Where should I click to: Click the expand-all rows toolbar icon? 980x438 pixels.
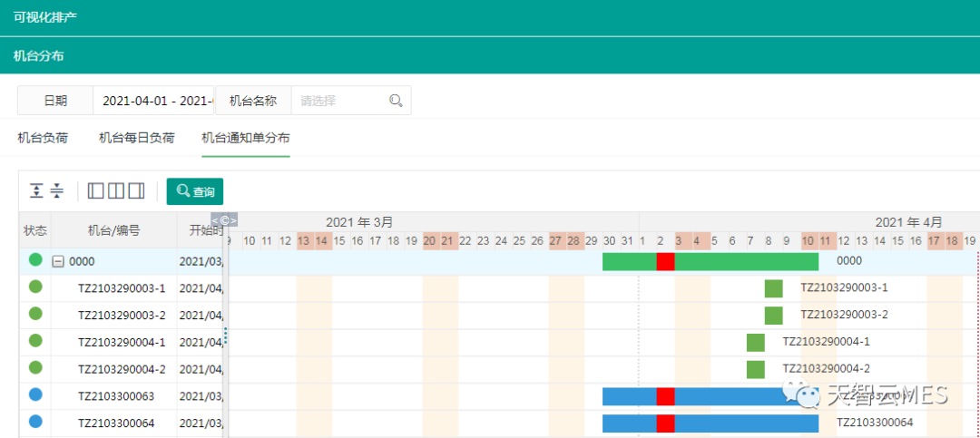[37, 191]
